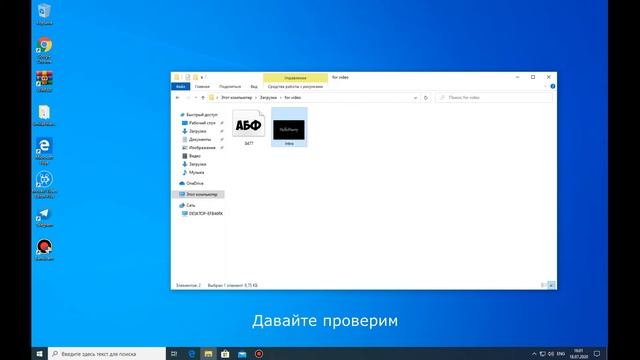Show hidden system tray icons

[534, 354]
